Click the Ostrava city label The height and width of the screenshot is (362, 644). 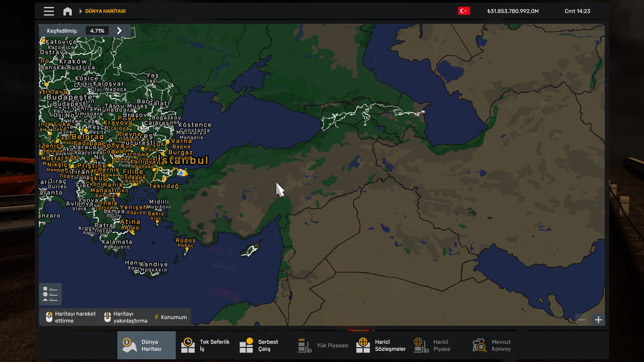(54, 52)
